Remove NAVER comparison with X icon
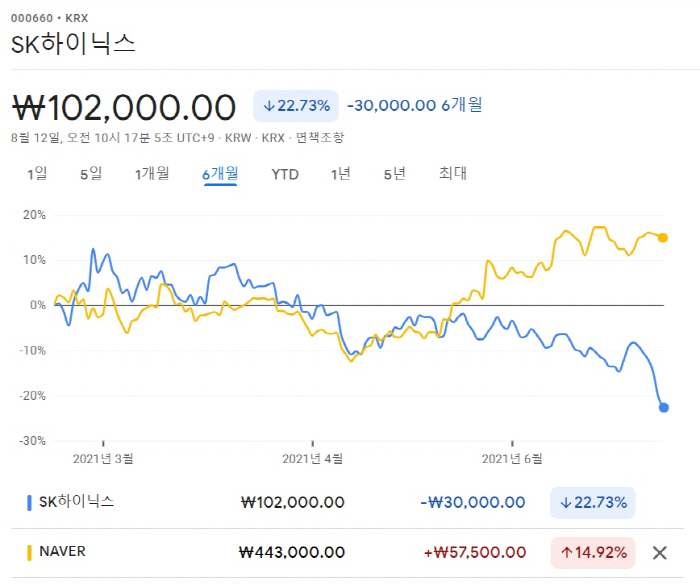The width and height of the screenshot is (700, 588). coord(659,553)
